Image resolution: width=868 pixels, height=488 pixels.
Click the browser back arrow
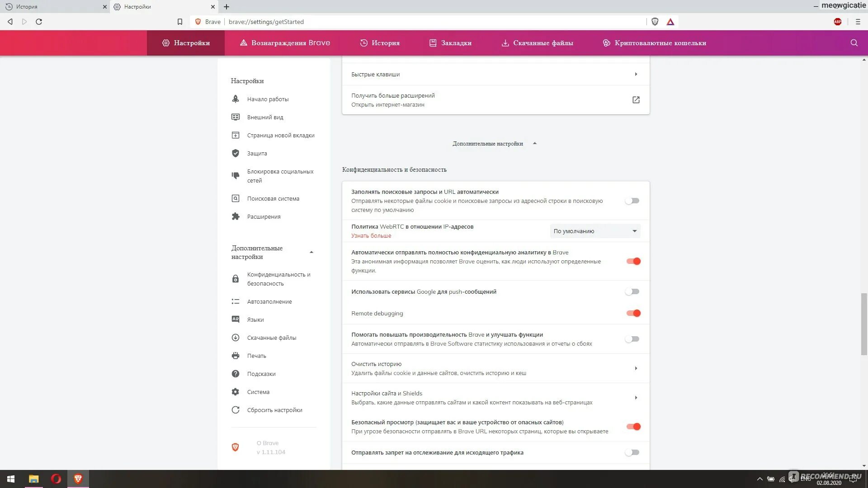pos(10,22)
